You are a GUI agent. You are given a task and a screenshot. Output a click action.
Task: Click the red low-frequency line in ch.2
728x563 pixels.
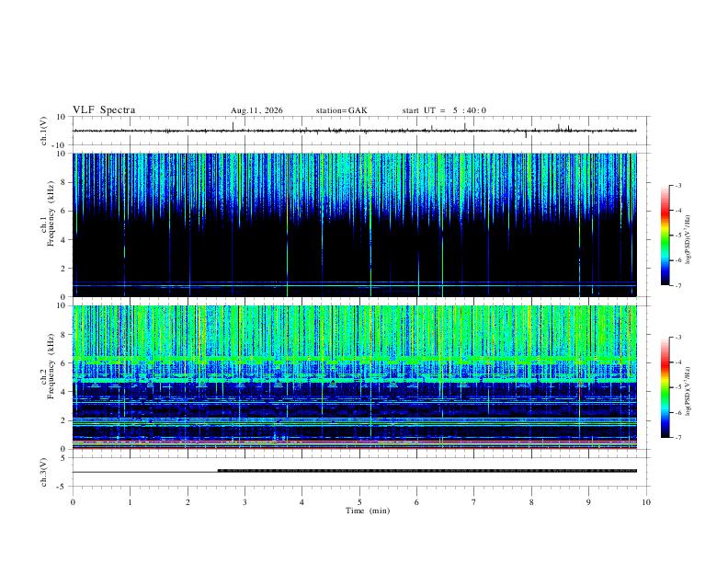[355, 448]
